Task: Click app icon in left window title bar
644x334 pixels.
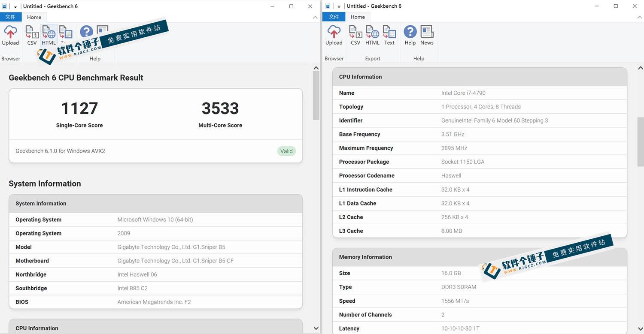Action: pyautogui.click(x=5, y=6)
